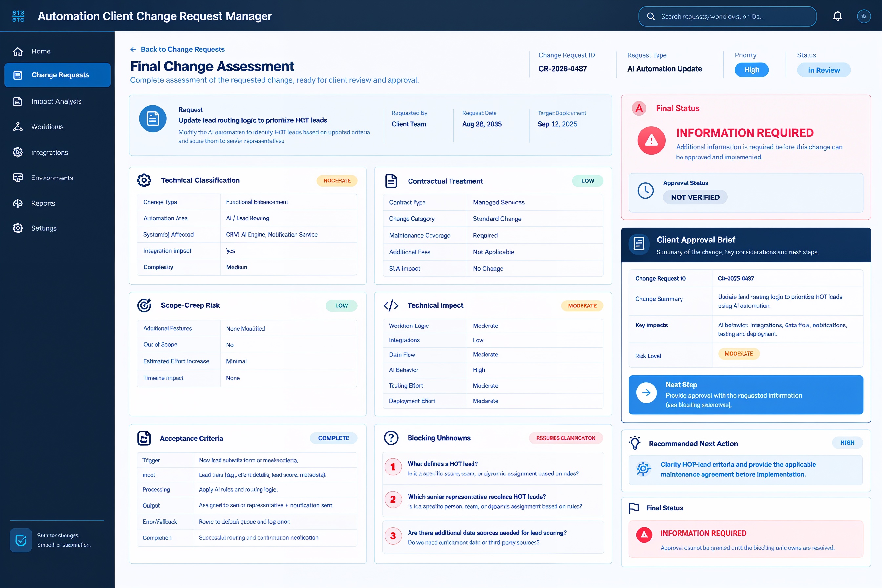Click the Managed Services contract value
This screenshot has height=588, width=882.
click(x=499, y=202)
